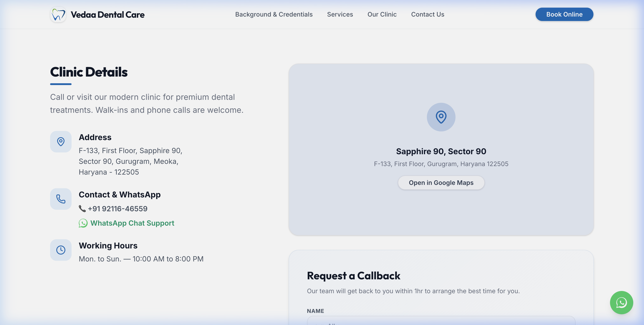Focus the Name input field in callback form
Screen dimensions: 644x325
(x=441, y=321)
